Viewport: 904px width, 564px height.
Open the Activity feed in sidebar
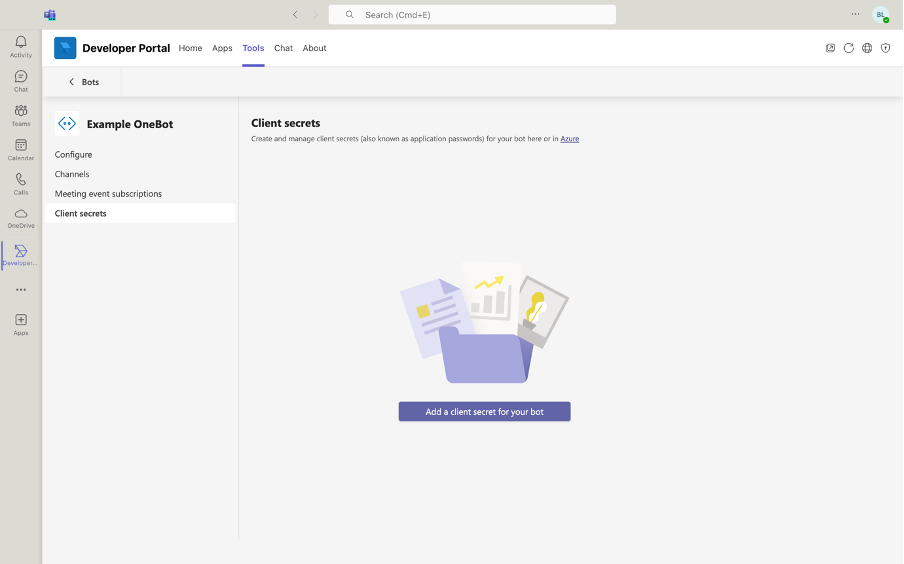(x=21, y=46)
